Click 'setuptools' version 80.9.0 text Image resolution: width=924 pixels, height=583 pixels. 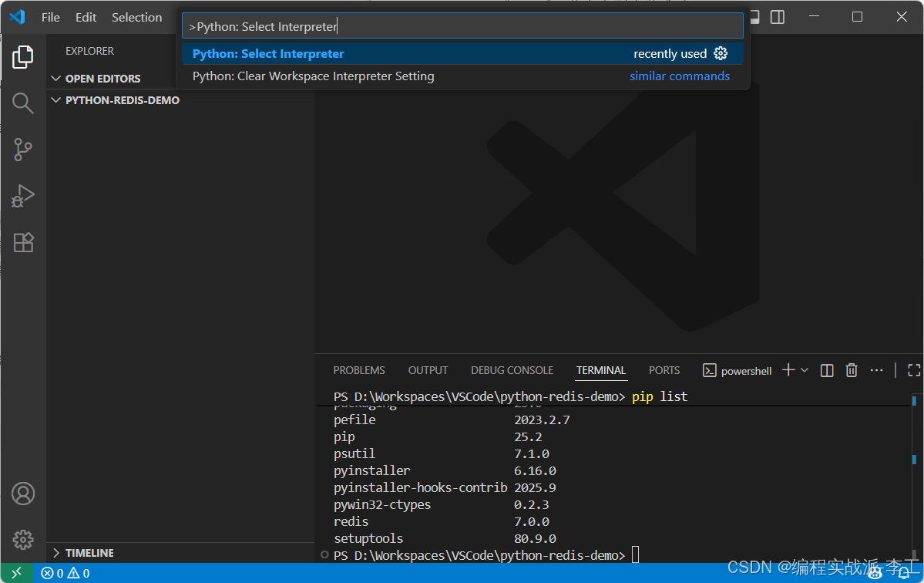(535, 538)
